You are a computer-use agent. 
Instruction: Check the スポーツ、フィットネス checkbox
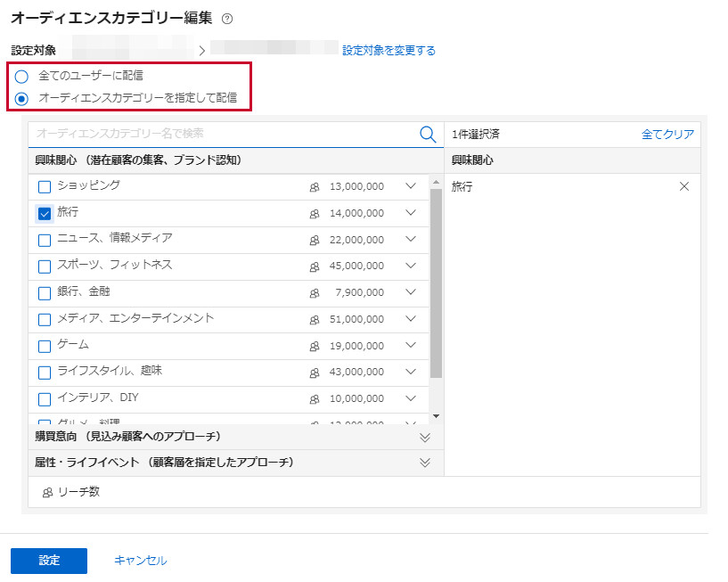(45, 266)
